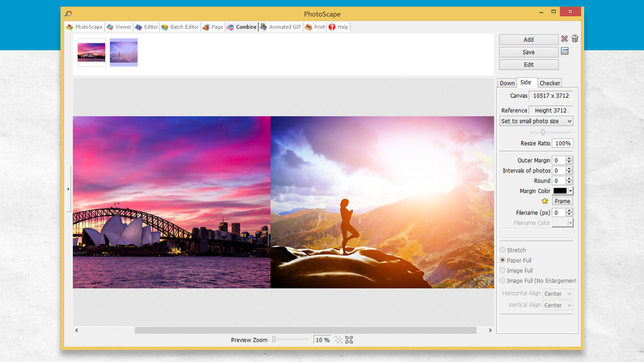Screen dimensions: 644x362
Task: Increase Filename (px) with the up arrow
Action: point(569,211)
